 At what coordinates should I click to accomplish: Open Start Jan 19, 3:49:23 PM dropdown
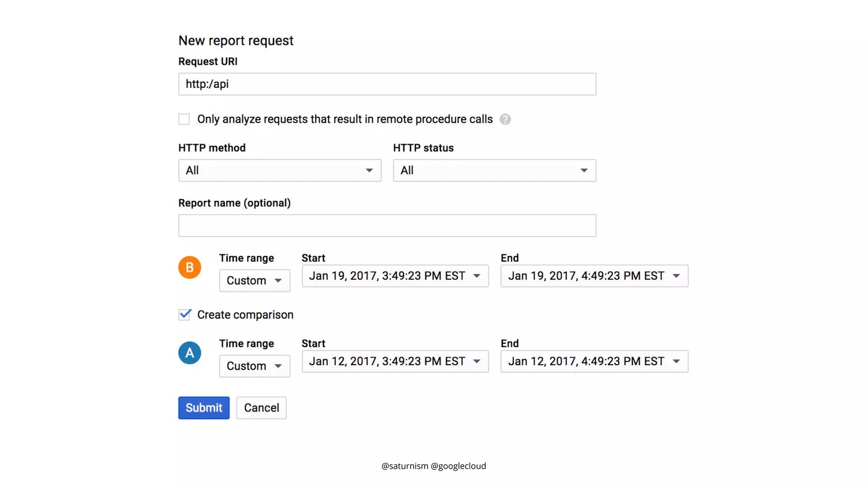[395, 276]
